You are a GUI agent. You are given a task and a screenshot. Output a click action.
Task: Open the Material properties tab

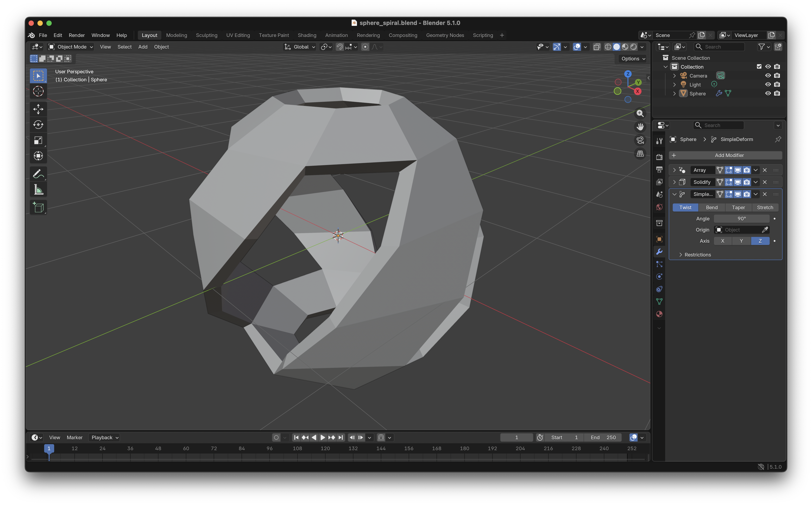[x=659, y=314]
